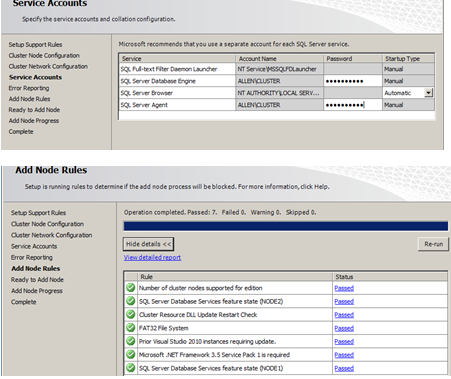The height and width of the screenshot is (379, 451).
Task: Open Passed link for Number of cluster nodes rule
Action: (x=344, y=288)
